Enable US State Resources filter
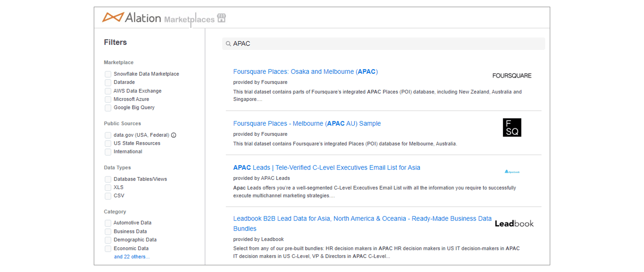644x272 pixels. pos(108,143)
